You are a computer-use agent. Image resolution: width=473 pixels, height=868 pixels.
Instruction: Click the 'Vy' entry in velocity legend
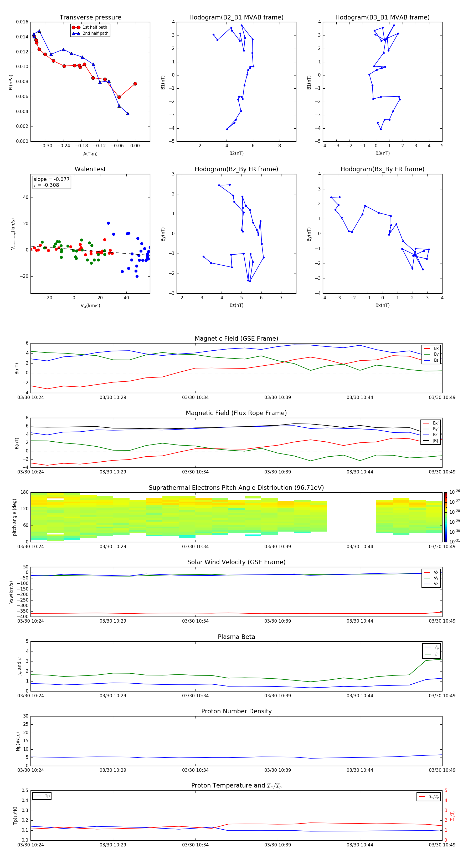431,578
